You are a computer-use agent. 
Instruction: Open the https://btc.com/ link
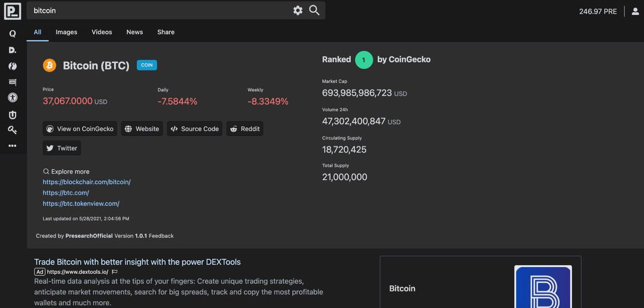coord(66,193)
